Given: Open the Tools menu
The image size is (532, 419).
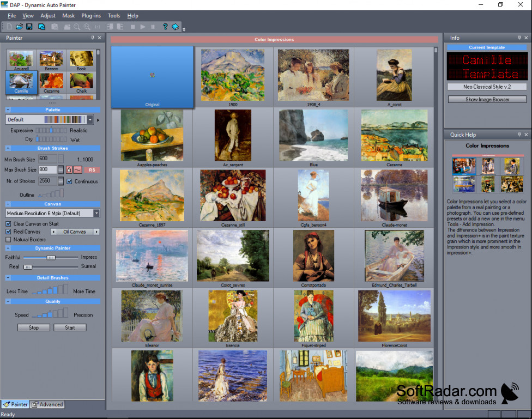Looking at the screenshot, I should click(114, 16).
